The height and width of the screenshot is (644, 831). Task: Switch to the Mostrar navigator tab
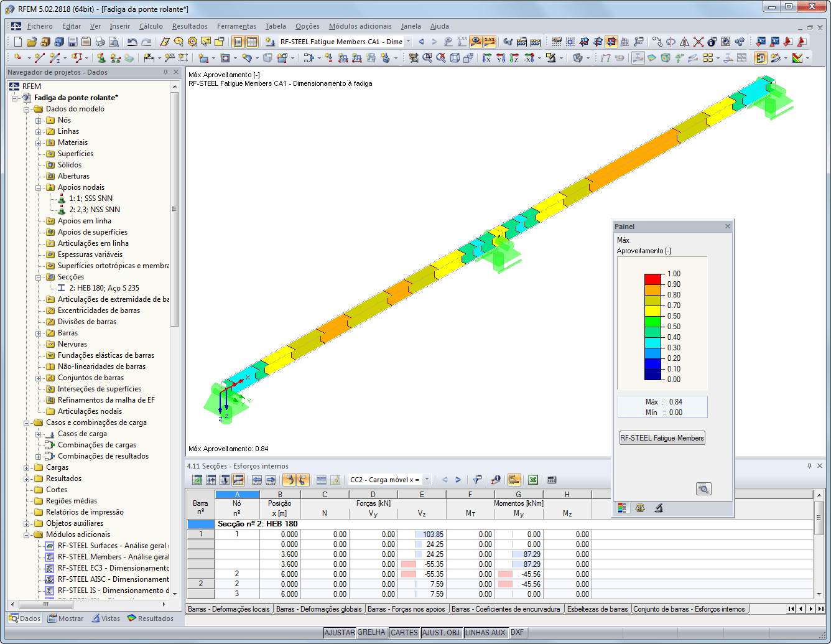tap(66, 618)
